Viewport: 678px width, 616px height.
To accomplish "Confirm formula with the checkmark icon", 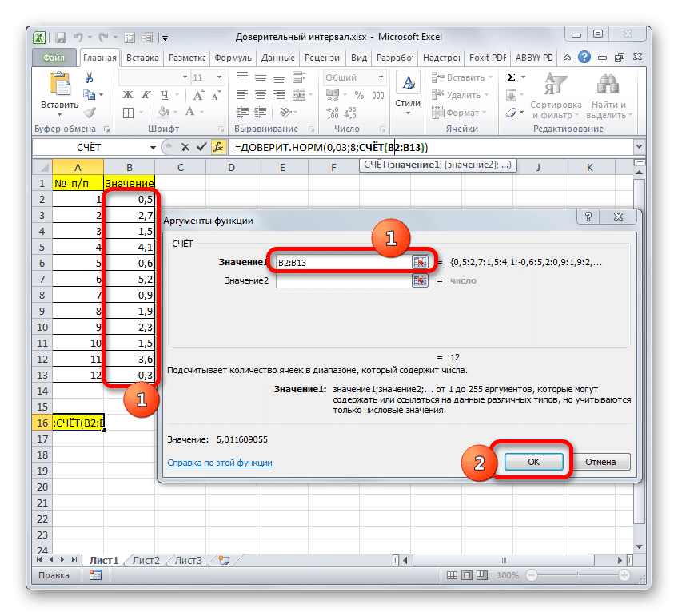I will pos(201,147).
